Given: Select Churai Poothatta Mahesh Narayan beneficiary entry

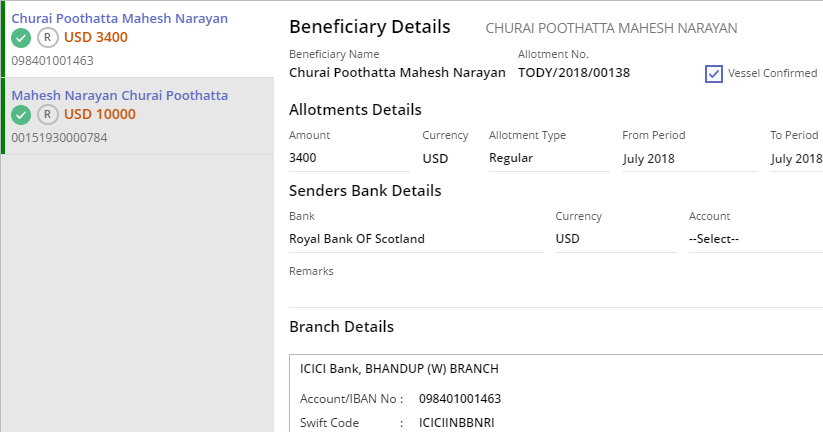Looking at the screenshot, I should point(139,39).
